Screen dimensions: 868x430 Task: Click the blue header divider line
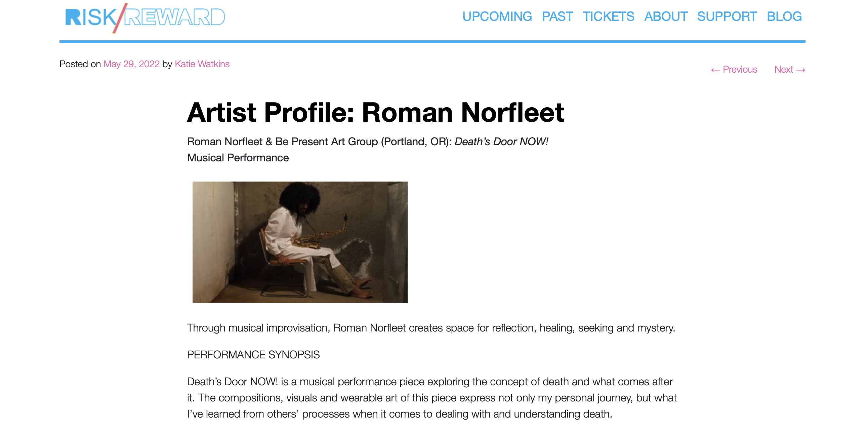tap(432, 42)
